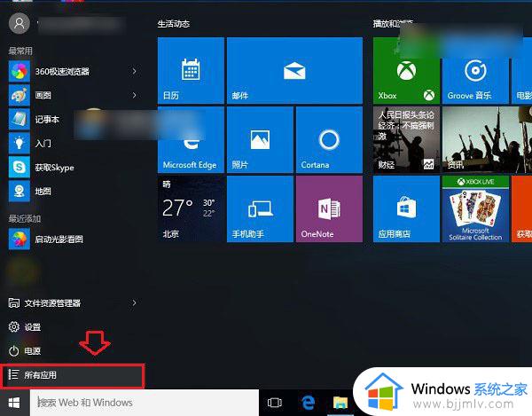Expand the 画图 jump list arrow
The height and width of the screenshot is (416, 532).
coord(135,95)
